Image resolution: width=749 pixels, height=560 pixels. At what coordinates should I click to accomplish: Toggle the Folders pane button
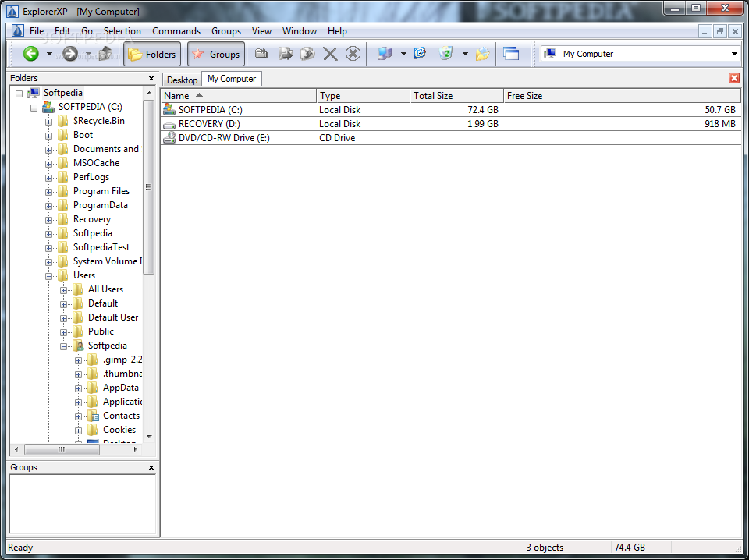153,54
